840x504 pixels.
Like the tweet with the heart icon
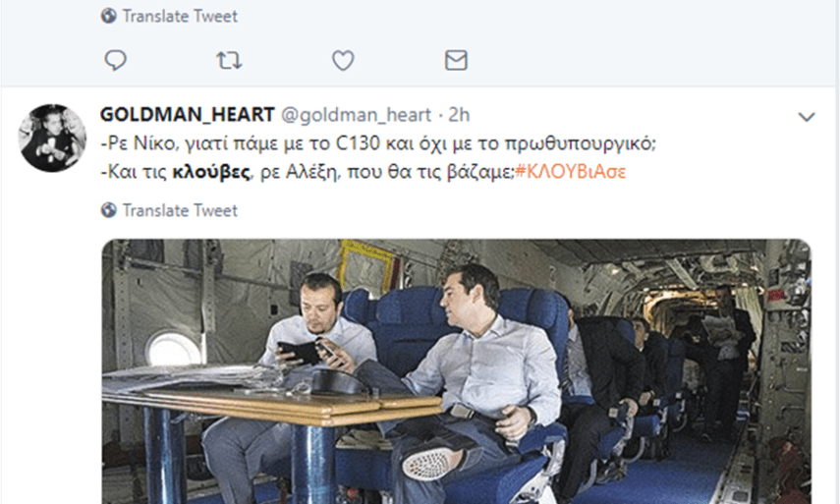pyautogui.click(x=343, y=60)
